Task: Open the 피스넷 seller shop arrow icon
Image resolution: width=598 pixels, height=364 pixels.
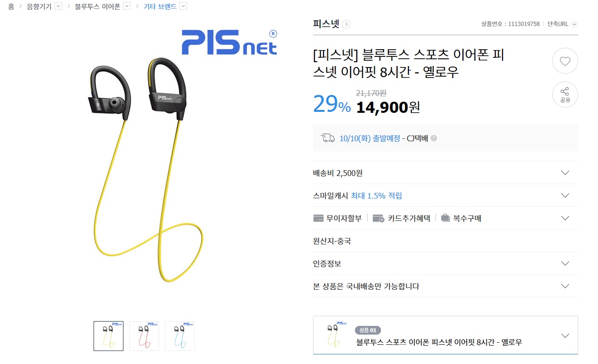Action: point(346,24)
